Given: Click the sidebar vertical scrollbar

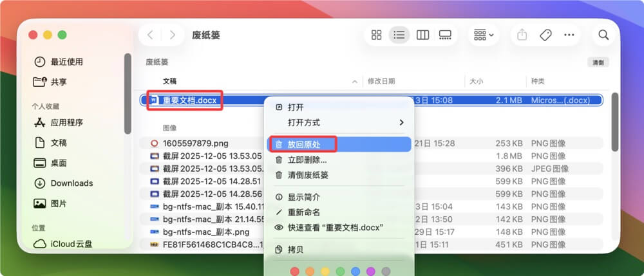Looking at the screenshot, I should [x=128, y=93].
